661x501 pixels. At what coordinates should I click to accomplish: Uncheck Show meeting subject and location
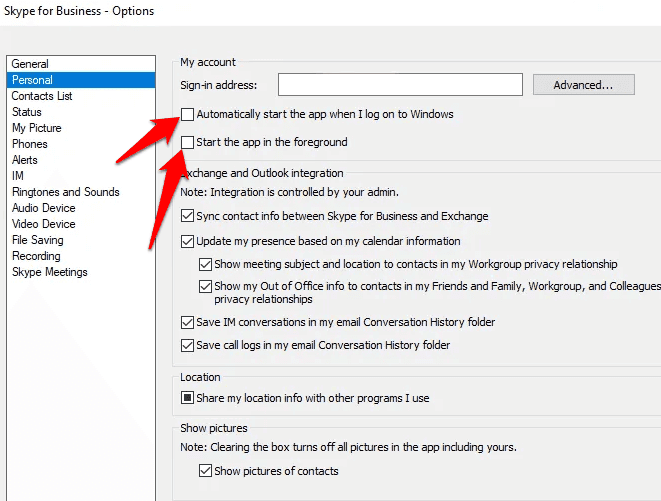point(206,264)
